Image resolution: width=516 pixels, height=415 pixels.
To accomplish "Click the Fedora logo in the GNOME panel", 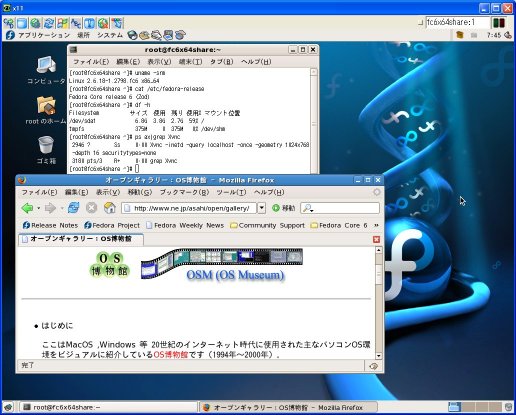I will pyautogui.click(x=10, y=35).
